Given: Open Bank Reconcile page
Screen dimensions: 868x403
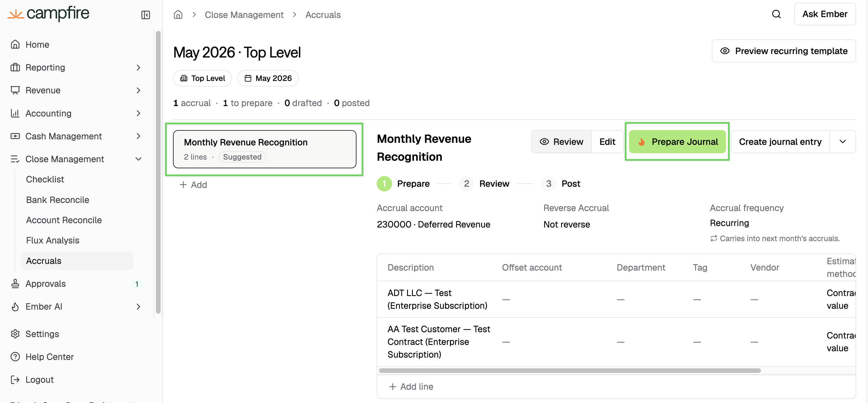Looking at the screenshot, I should coord(77,200).
